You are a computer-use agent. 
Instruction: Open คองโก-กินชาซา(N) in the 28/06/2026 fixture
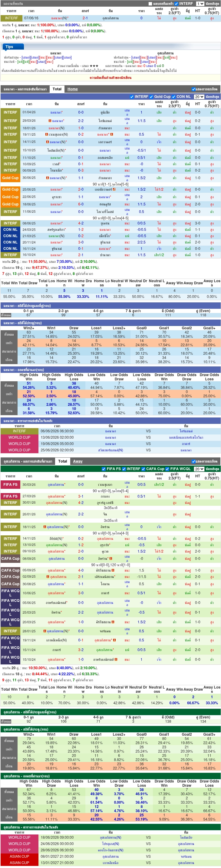pos(111,850)
